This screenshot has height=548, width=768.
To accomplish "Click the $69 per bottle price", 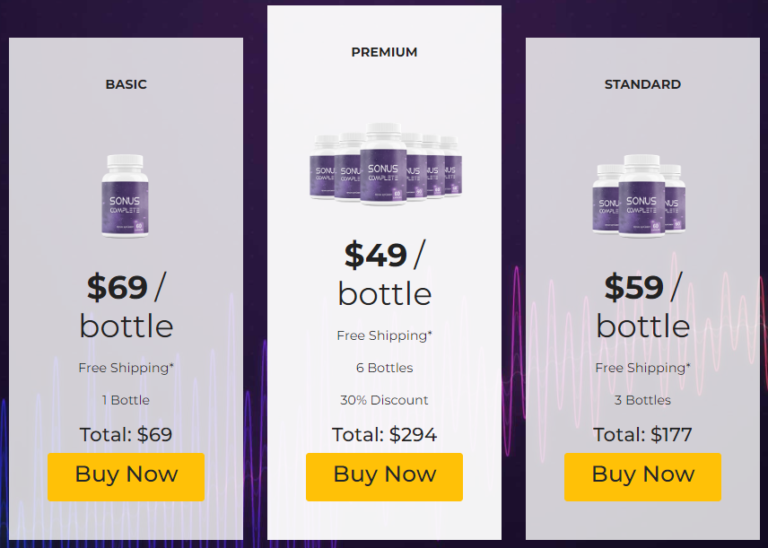I will [x=126, y=306].
